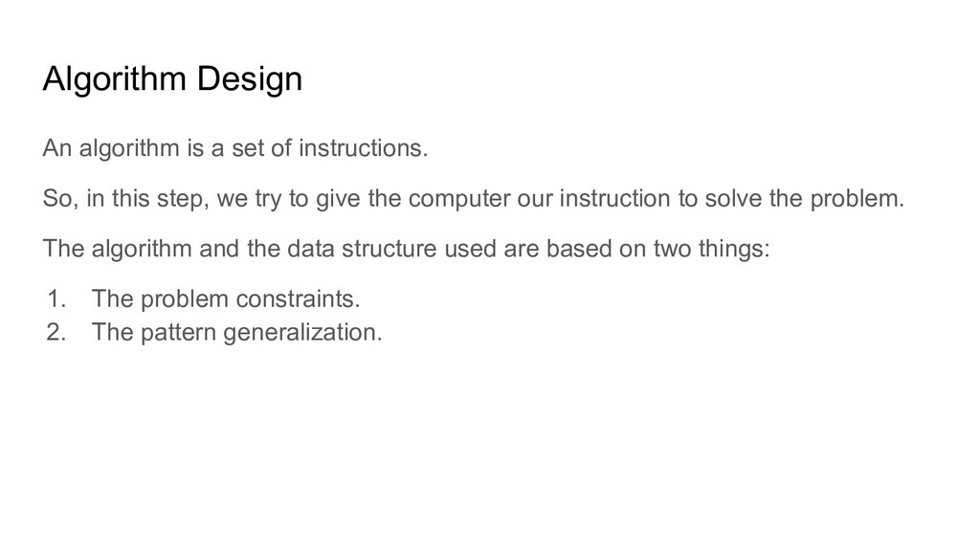Click the words 'two things:' in the third paragraph
Viewport: 980px width, 551px height.
pyautogui.click(x=712, y=249)
